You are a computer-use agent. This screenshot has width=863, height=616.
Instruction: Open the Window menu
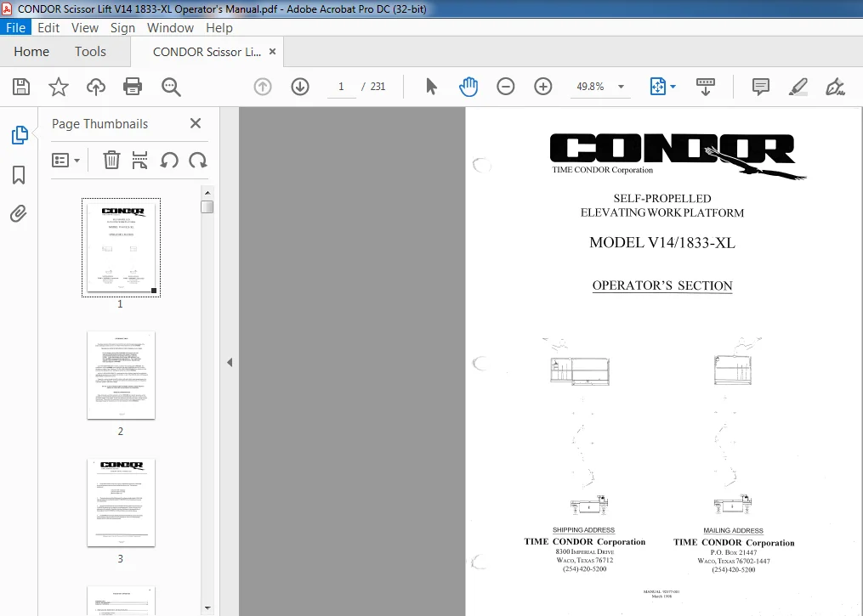(x=170, y=27)
